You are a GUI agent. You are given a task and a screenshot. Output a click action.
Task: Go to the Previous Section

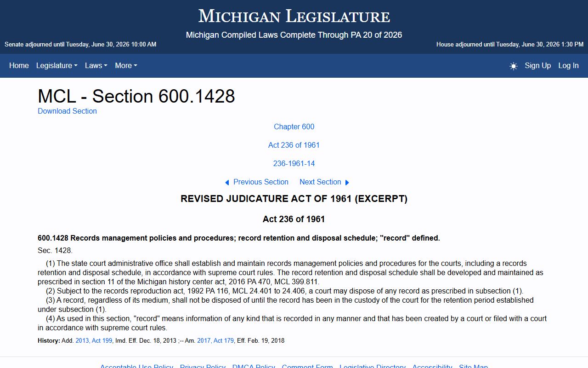(260, 182)
